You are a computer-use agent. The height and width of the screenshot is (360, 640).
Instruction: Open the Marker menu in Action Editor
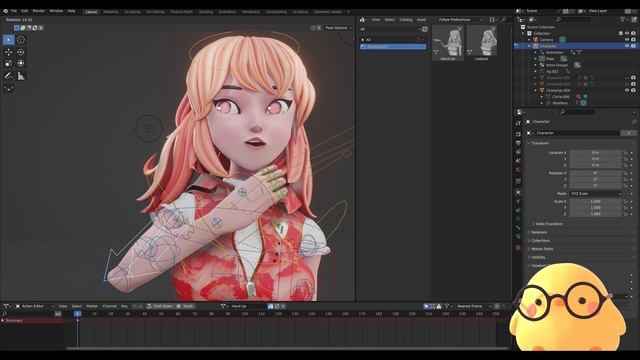point(92,306)
